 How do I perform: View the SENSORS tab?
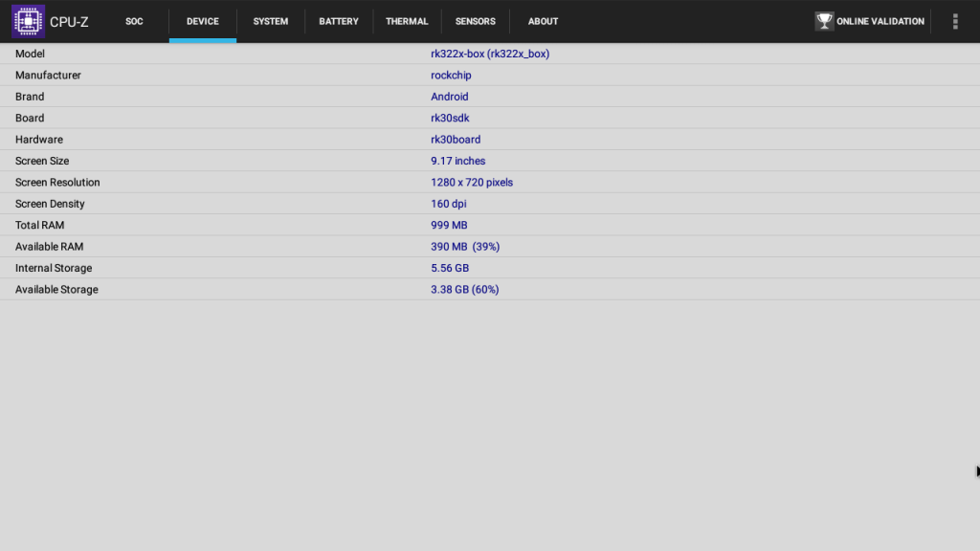(475, 21)
